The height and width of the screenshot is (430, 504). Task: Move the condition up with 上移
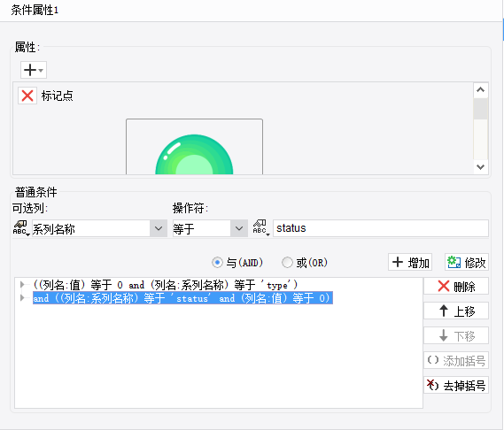pos(456,311)
